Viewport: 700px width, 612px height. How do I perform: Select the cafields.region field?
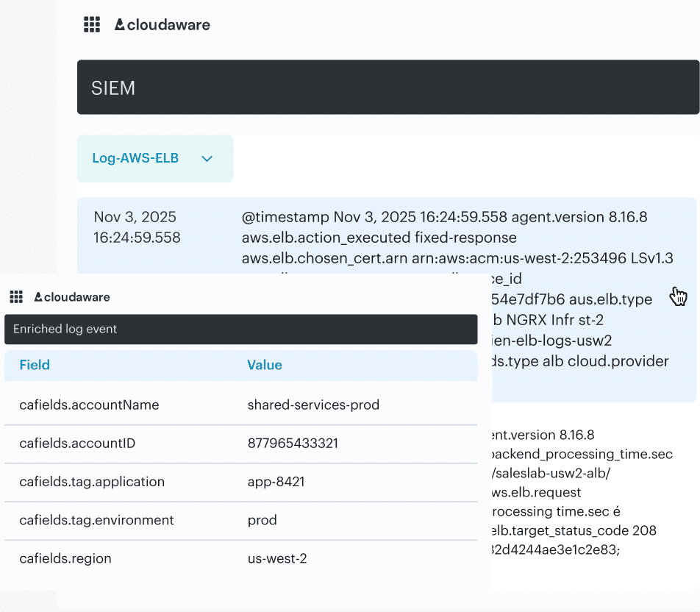coord(65,558)
